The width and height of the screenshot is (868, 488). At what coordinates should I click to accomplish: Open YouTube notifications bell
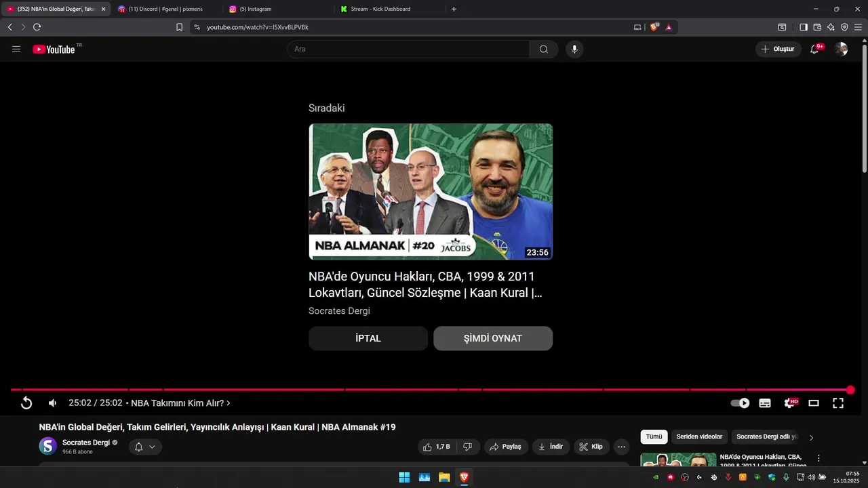pyautogui.click(x=815, y=49)
